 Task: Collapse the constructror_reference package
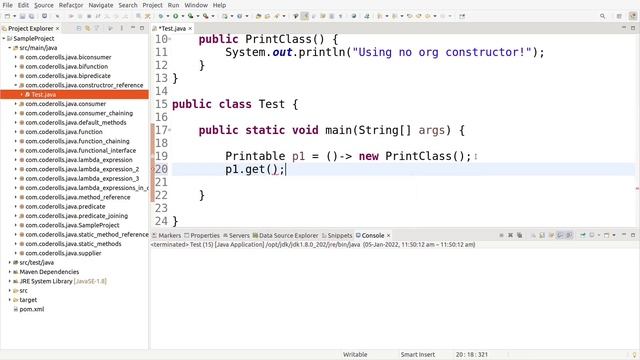pyautogui.click(x=16, y=85)
